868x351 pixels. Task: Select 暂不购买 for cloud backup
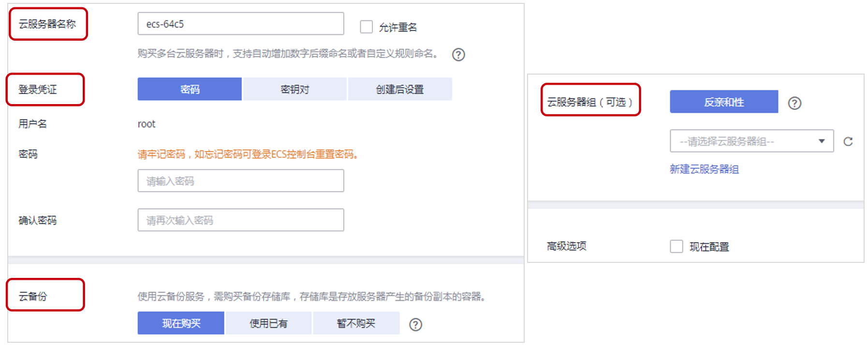(x=356, y=323)
